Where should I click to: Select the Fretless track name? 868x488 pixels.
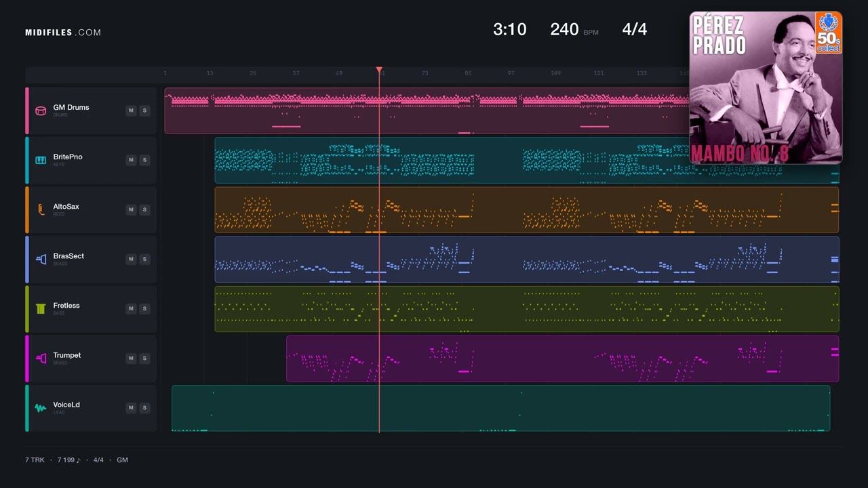[x=66, y=305]
